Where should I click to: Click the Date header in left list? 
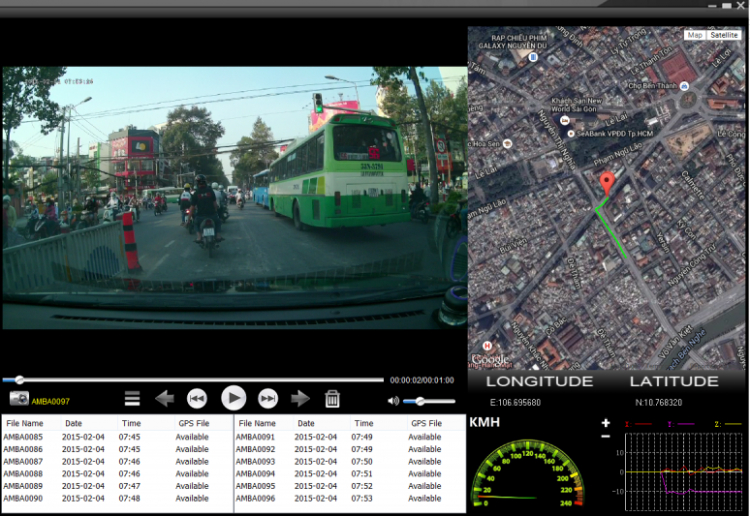pyautogui.click(x=74, y=423)
